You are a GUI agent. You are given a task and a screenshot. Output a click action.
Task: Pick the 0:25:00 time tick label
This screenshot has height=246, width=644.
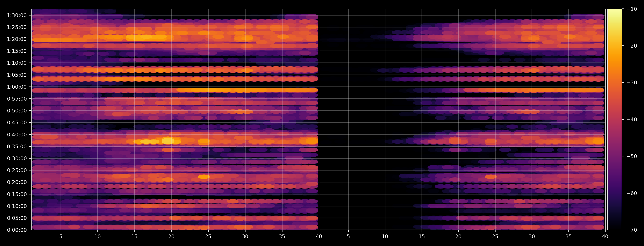point(17,170)
